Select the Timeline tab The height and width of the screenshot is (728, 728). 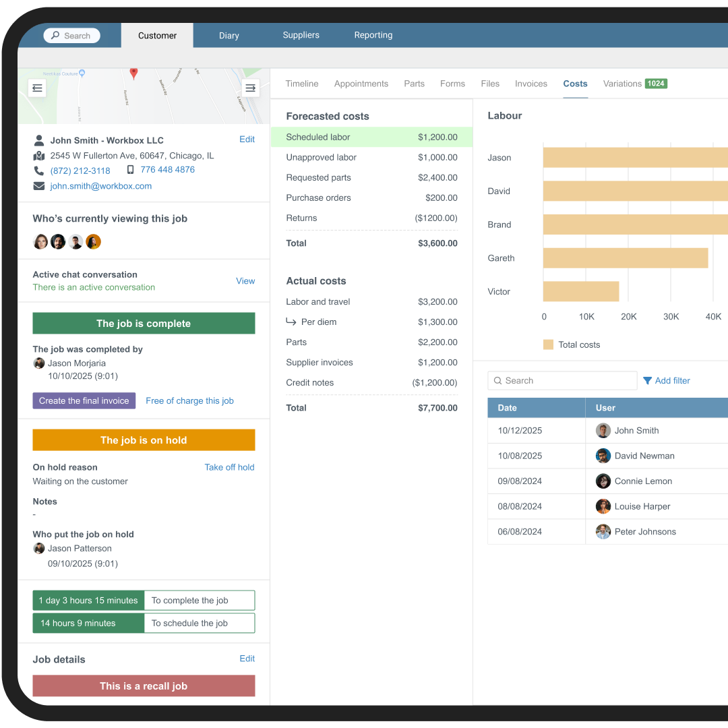[301, 84]
